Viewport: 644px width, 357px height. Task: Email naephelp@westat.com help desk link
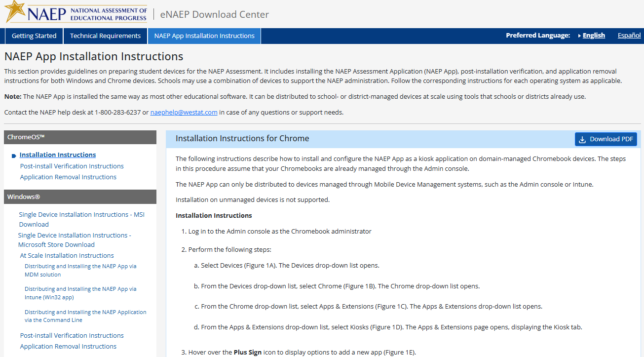[184, 113]
